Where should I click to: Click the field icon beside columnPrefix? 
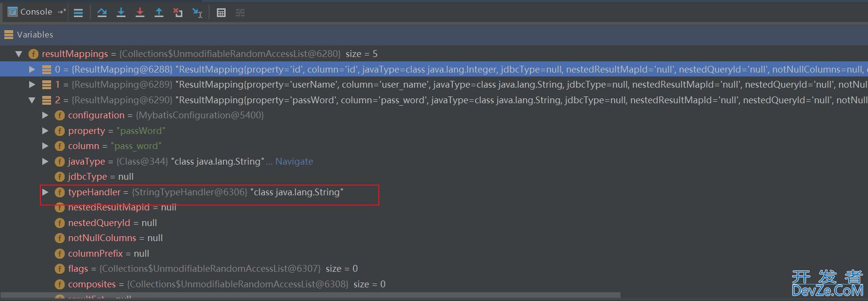(60, 253)
